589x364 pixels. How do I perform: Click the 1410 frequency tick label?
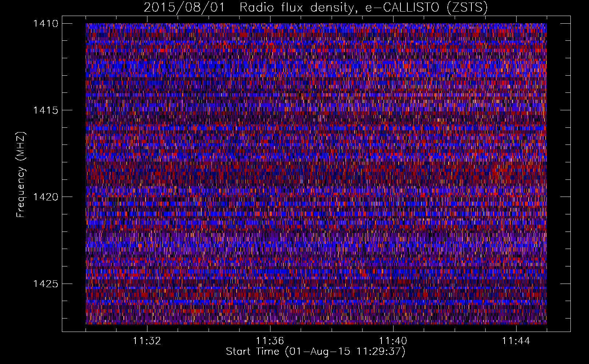[x=46, y=24]
